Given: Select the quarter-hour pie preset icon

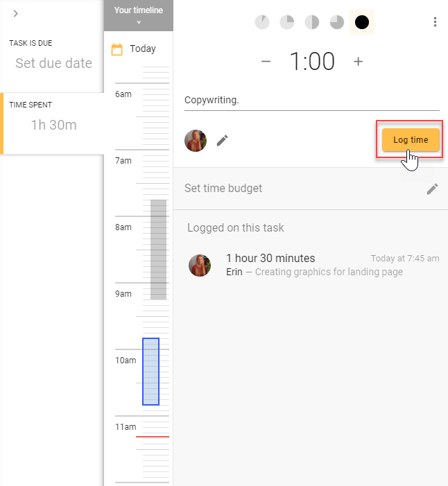Looking at the screenshot, I should [287, 22].
